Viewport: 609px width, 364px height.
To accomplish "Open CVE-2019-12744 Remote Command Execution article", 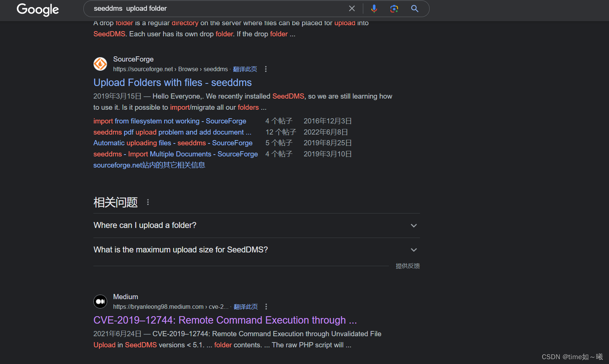I will tap(225, 320).
